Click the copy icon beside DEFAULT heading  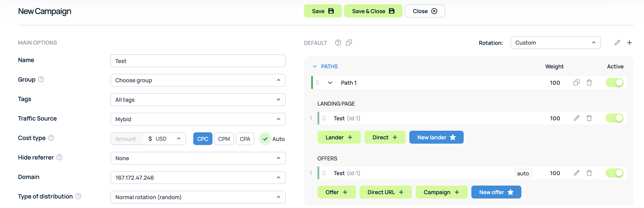pos(349,43)
